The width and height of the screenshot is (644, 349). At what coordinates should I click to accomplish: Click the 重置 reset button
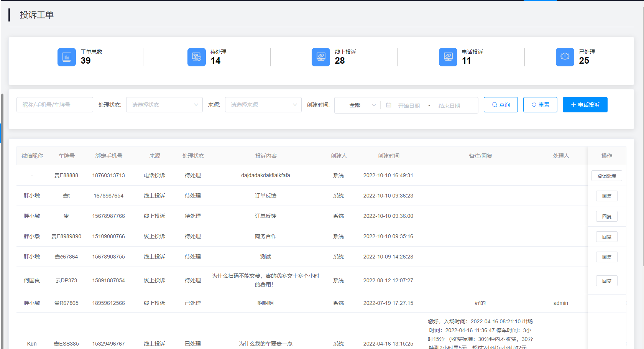[x=540, y=105]
